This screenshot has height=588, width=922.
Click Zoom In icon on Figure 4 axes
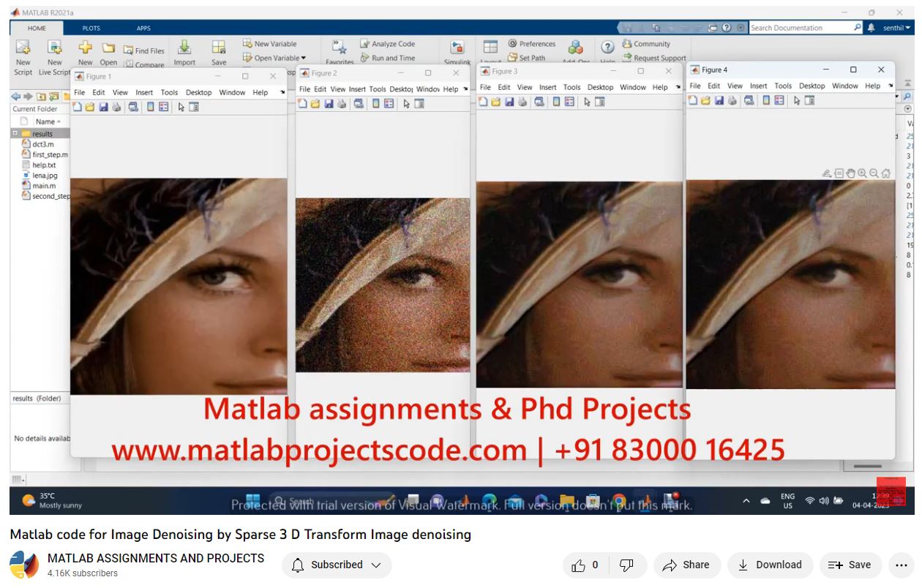click(862, 173)
